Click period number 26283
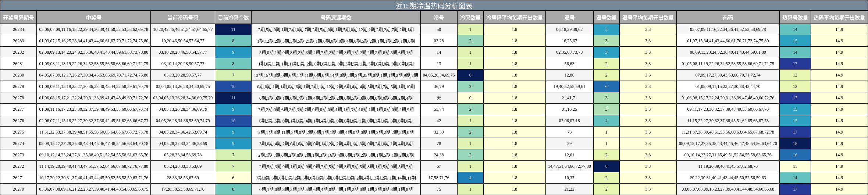This screenshot has height=195, width=868. (x=18, y=41)
